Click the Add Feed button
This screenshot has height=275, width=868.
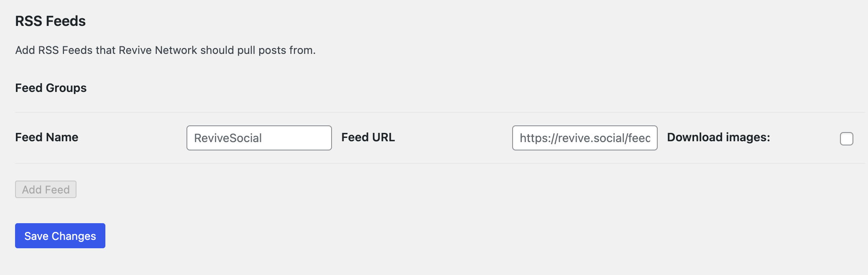(x=46, y=189)
